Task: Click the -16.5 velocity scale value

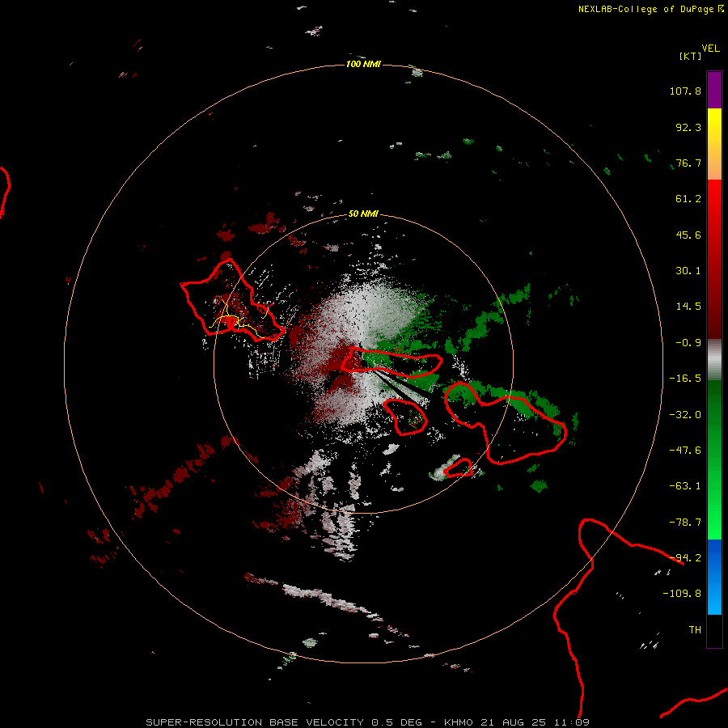Action: tap(685, 379)
